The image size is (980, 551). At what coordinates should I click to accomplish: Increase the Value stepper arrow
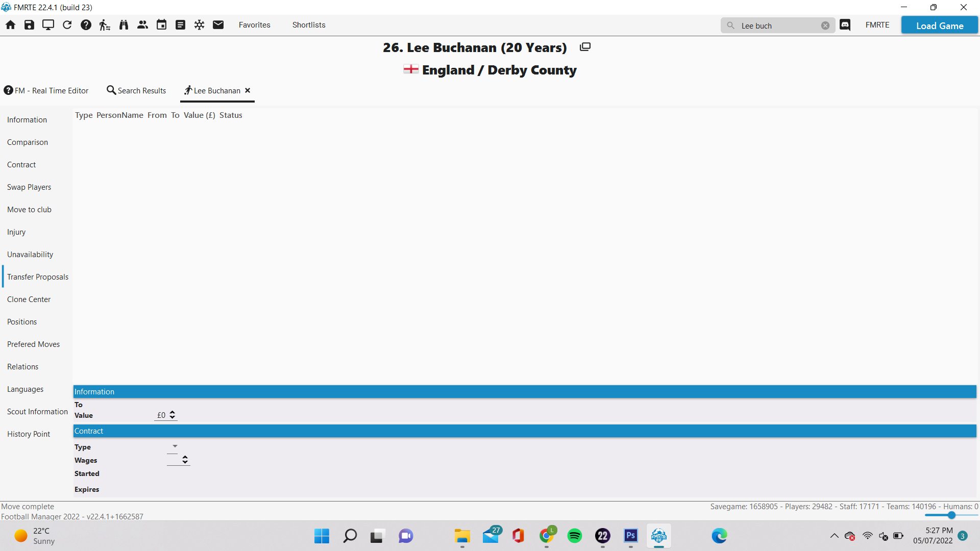tap(173, 412)
